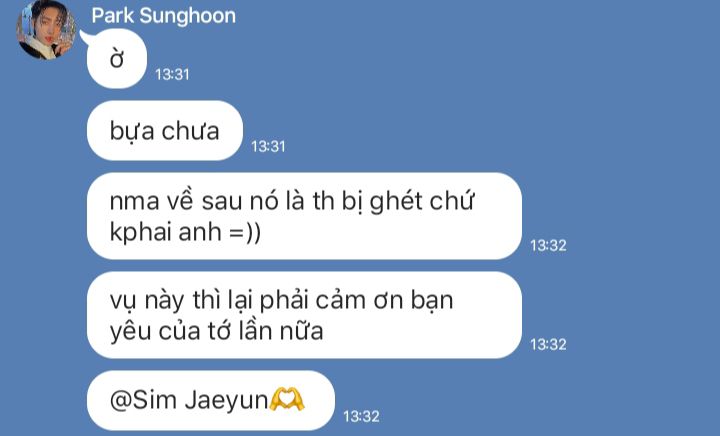Open Park Sunghoon's profile picture
This screenshot has height=436, width=720.
(x=46, y=30)
